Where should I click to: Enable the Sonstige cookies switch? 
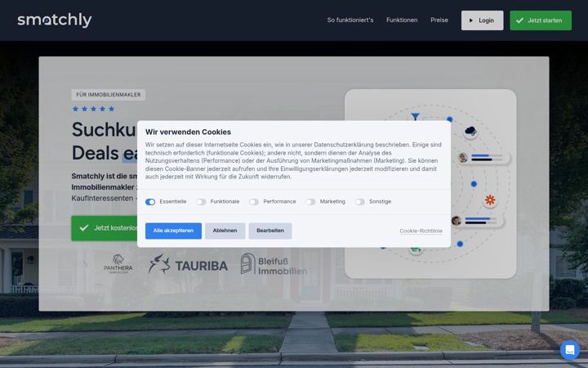(x=360, y=202)
